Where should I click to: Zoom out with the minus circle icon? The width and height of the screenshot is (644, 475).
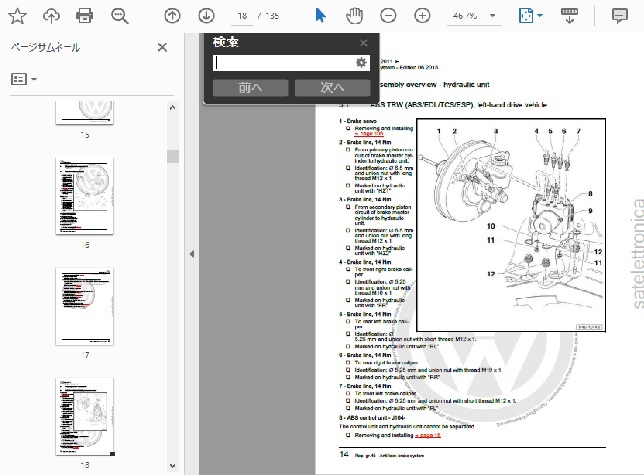(x=388, y=16)
